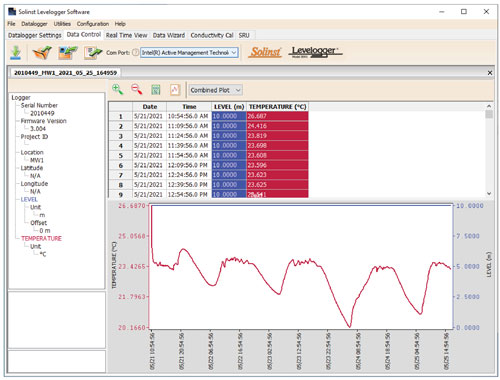Click temperature cell 26.687

(x=277, y=116)
